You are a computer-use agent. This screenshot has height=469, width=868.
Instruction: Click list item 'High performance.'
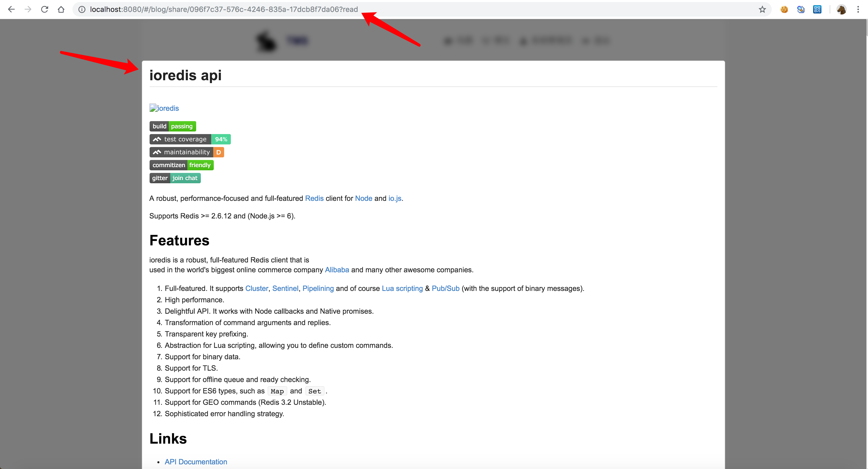[x=194, y=300]
